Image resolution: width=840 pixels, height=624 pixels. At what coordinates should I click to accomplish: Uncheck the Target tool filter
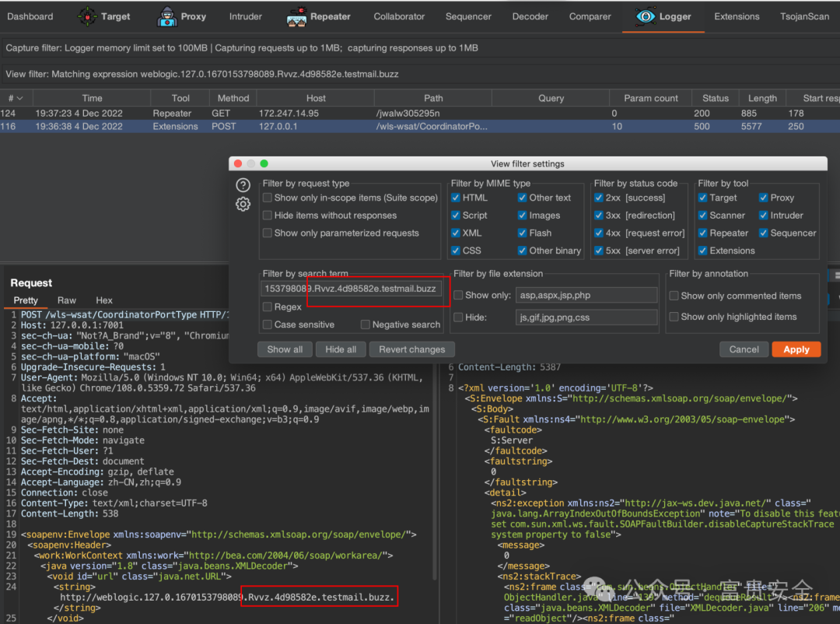702,198
